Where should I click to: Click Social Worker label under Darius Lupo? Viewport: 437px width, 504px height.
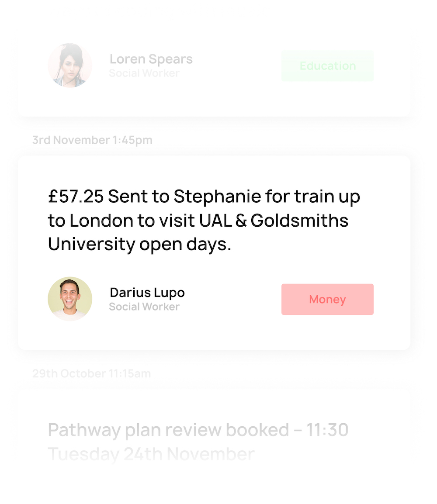144,307
